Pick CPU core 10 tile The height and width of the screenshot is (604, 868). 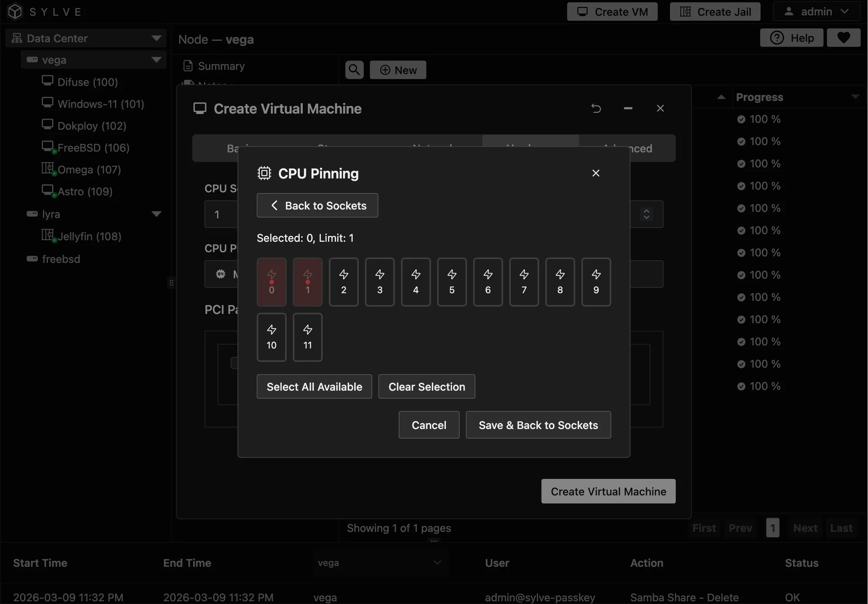point(271,337)
